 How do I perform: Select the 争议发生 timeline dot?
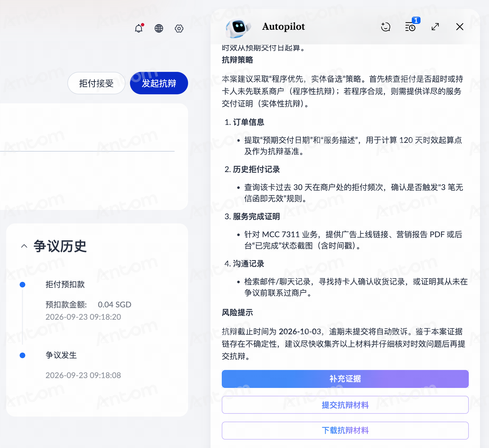tap(22, 355)
